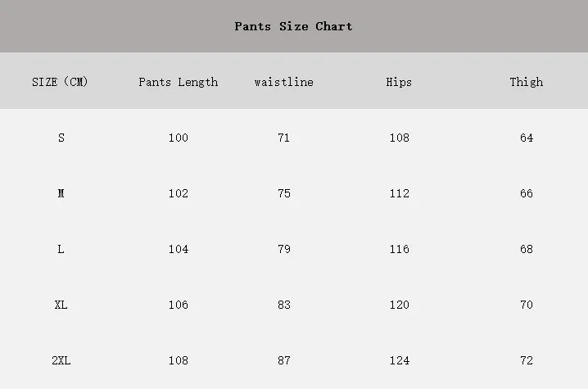Select pants length value 100
588x389 pixels.
pos(179,138)
